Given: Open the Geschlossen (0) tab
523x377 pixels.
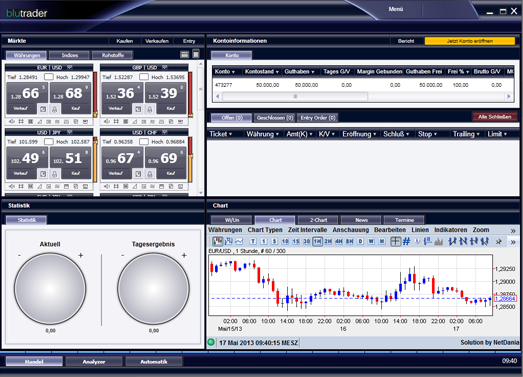Looking at the screenshot, I should click(x=275, y=117).
